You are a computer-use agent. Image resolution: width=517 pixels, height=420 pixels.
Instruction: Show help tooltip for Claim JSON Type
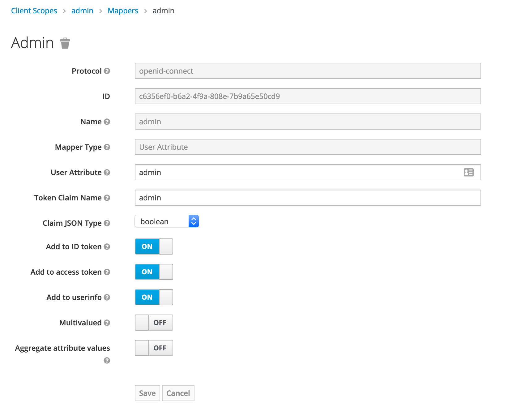tap(107, 223)
